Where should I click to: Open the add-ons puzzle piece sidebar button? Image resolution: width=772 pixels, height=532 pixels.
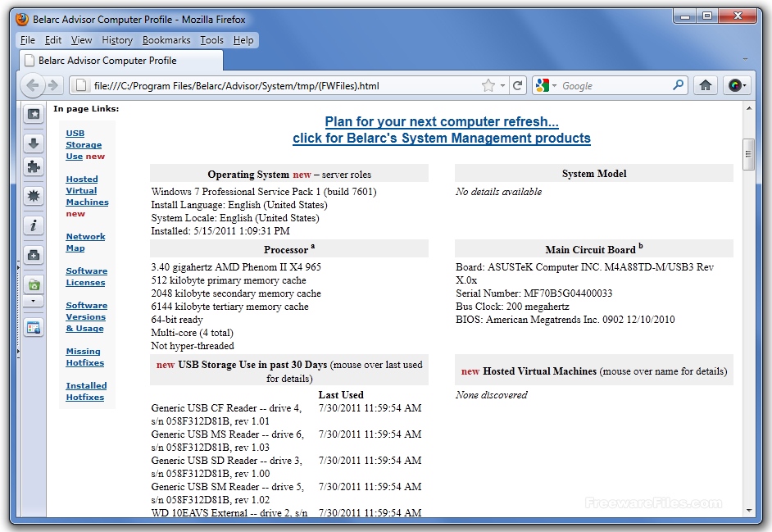coord(34,166)
